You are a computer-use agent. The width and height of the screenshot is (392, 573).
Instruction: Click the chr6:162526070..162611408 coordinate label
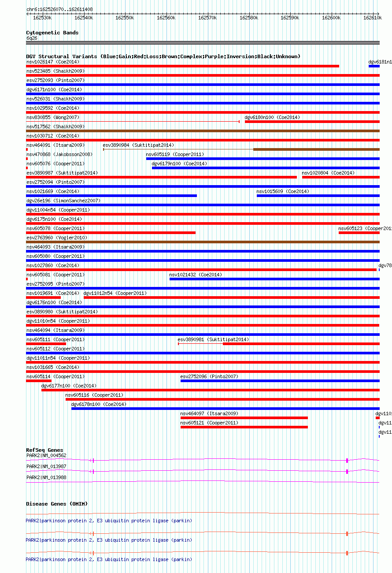click(59, 9)
